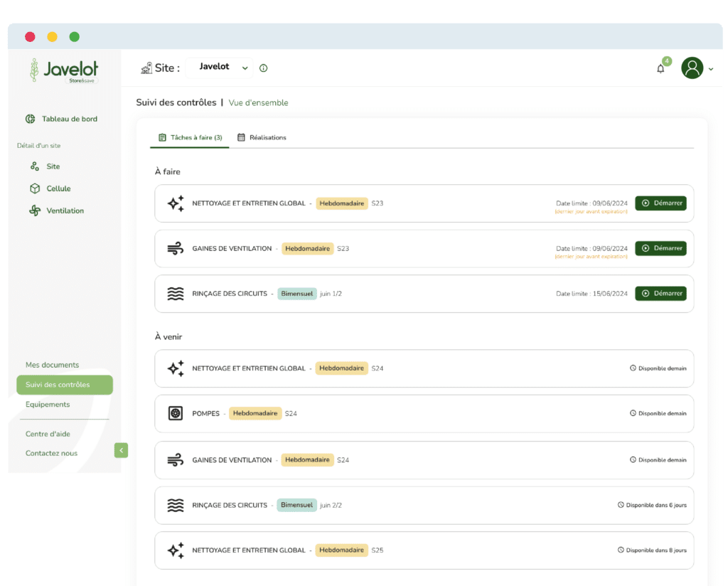Open the Pompes S24 upcoming task card
Screen dimensions: 728x586
coord(424,413)
